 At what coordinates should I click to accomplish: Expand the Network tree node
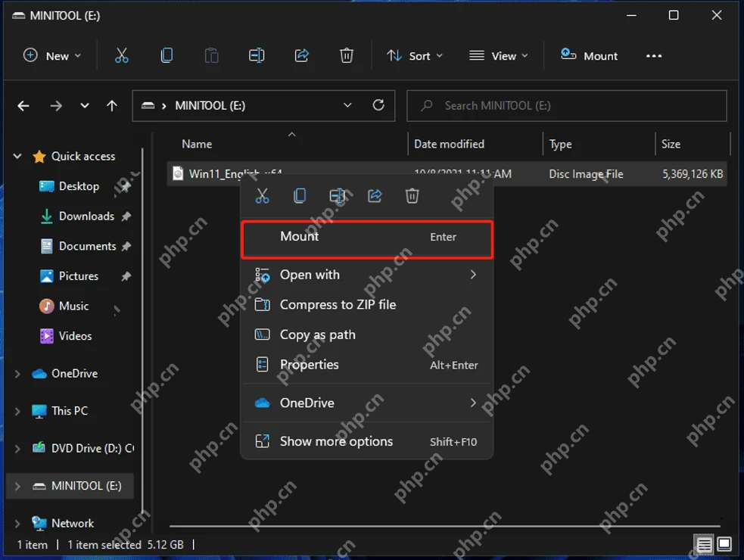point(17,524)
